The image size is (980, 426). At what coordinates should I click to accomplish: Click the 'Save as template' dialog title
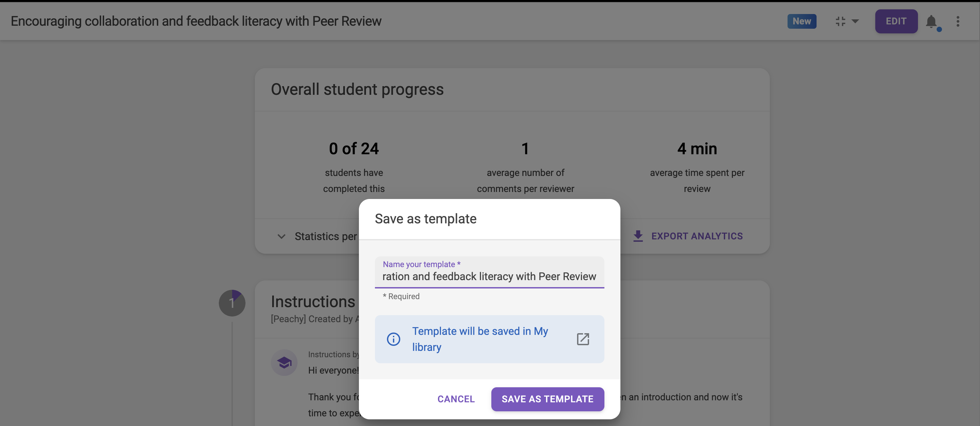(425, 219)
